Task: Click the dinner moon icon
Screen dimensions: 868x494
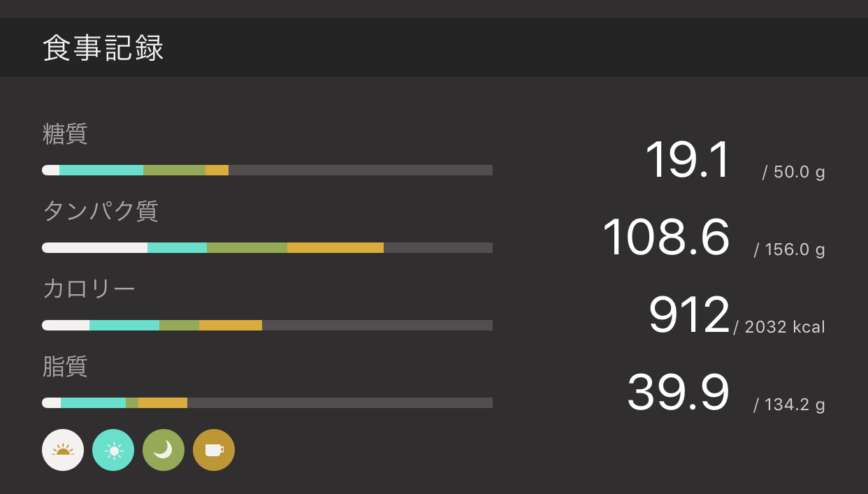Action: (x=164, y=450)
